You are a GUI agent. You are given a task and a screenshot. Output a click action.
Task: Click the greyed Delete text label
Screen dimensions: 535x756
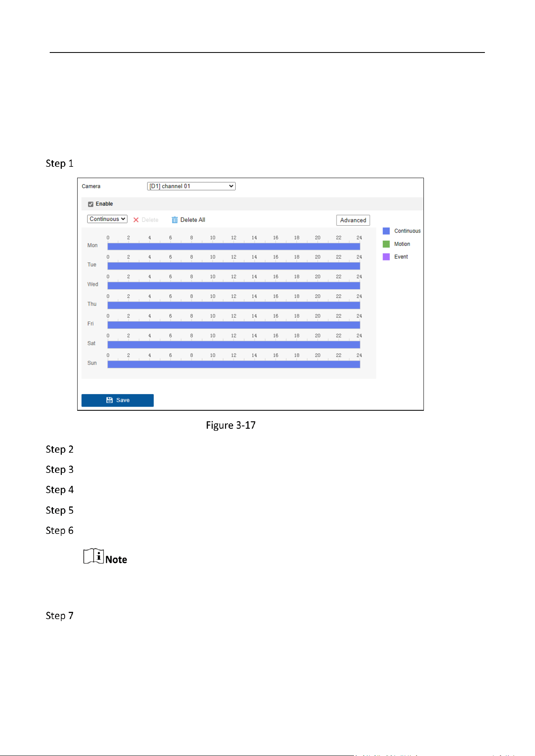(150, 220)
